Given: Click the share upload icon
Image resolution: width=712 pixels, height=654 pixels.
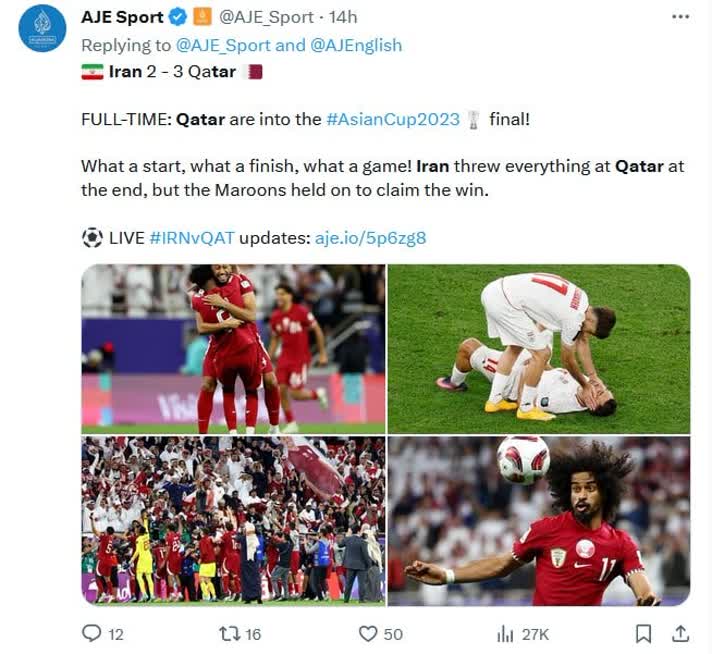Looking at the screenshot, I should tap(680, 633).
